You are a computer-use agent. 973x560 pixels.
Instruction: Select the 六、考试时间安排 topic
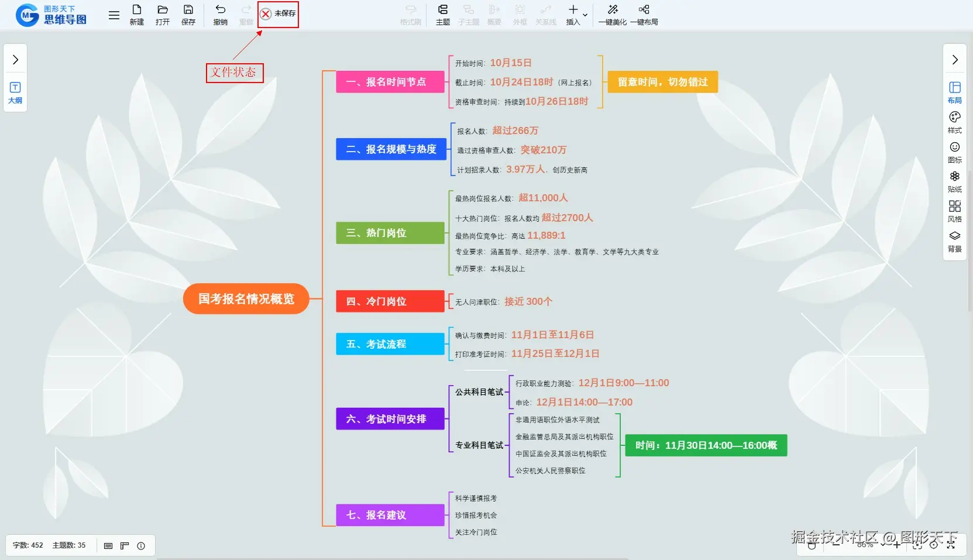point(390,419)
